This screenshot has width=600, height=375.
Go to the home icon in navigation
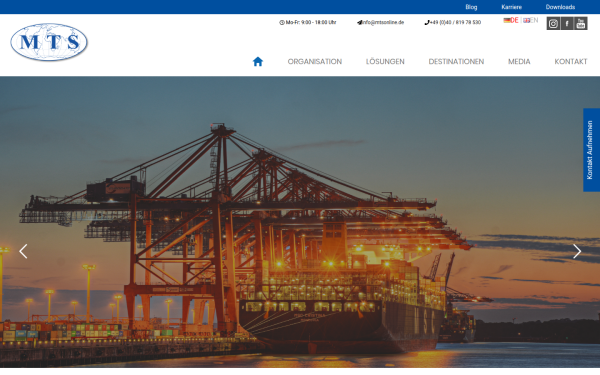[258, 62]
